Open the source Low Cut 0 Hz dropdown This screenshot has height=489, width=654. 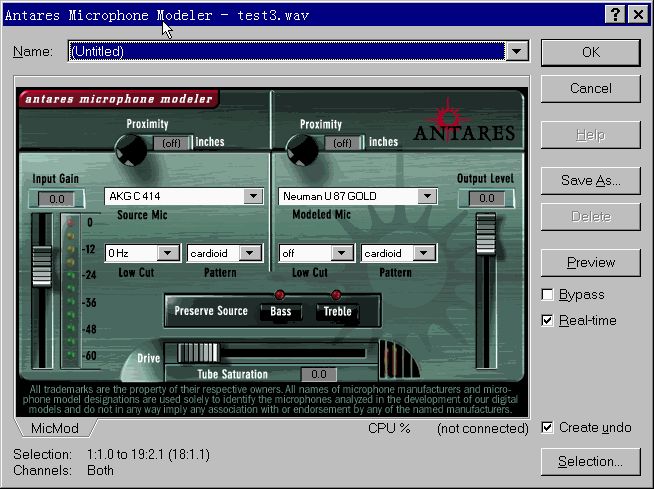coord(168,253)
